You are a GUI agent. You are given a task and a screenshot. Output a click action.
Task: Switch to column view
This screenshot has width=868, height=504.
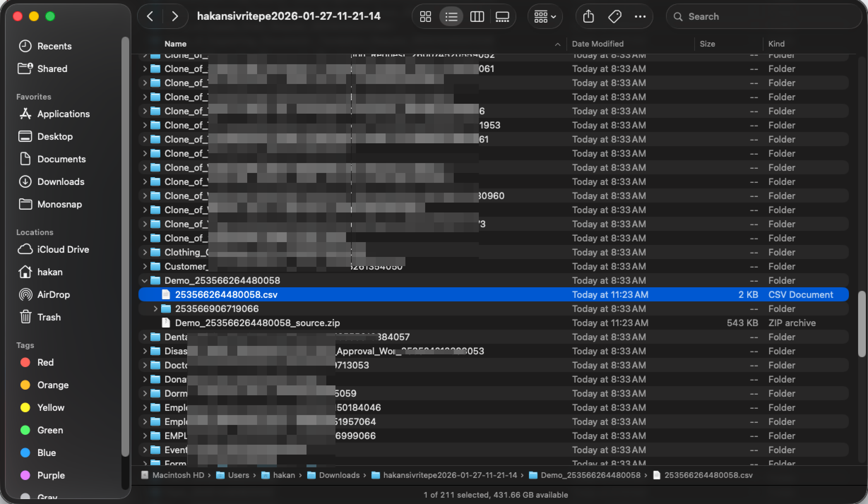[477, 16]
